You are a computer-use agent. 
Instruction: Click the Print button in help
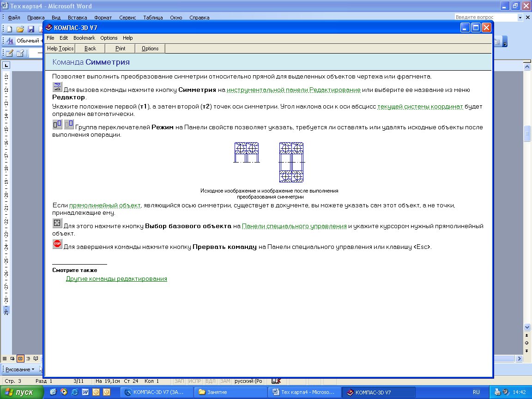[x=121, y=48]
